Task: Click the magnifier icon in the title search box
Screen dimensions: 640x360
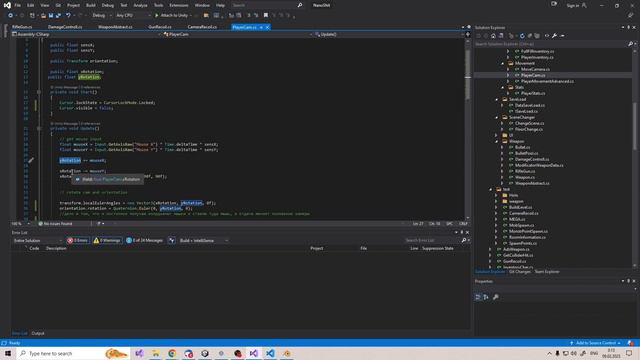Action: [300, 5]
